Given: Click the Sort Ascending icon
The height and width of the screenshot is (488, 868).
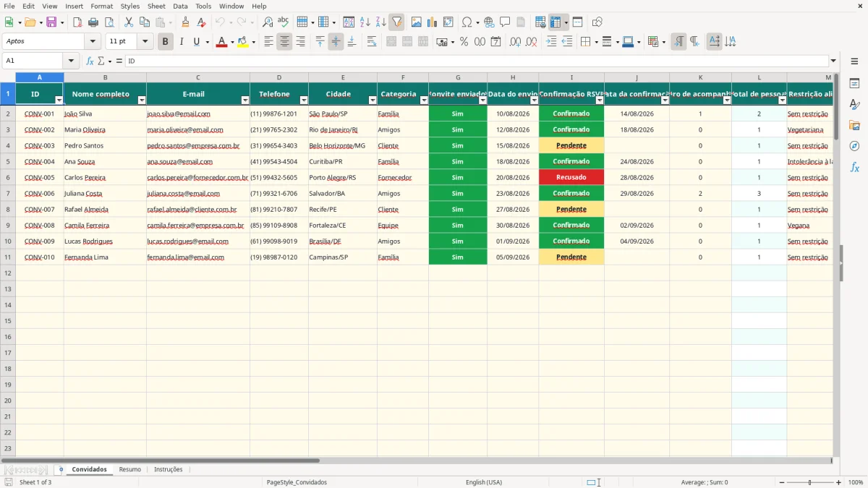Looking at the screenshot, I should coord(365,22).
